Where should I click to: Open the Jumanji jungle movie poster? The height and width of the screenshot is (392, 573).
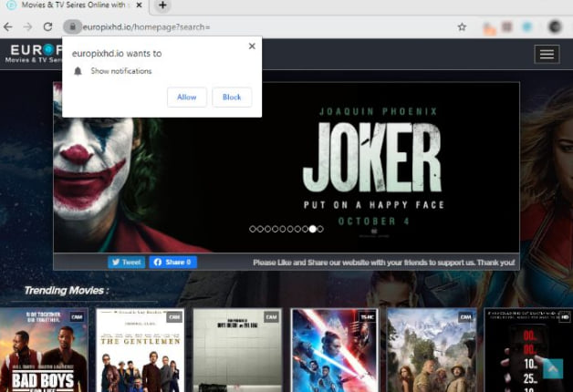coord(432,350)
